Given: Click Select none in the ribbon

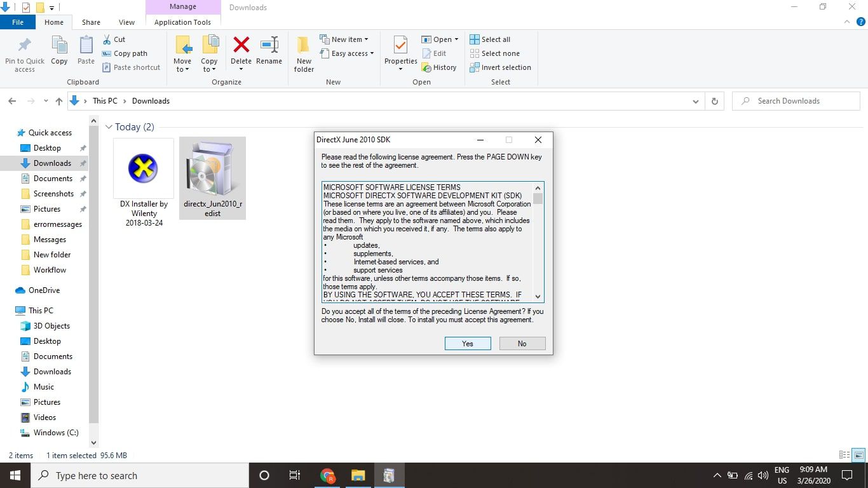Looking at the screenshot, I should coord(494,53).
